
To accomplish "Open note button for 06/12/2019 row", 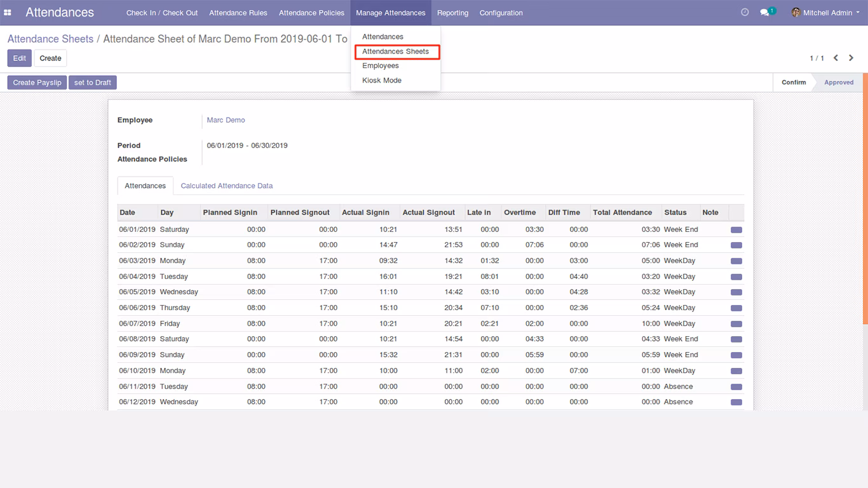I will point(736,402).
